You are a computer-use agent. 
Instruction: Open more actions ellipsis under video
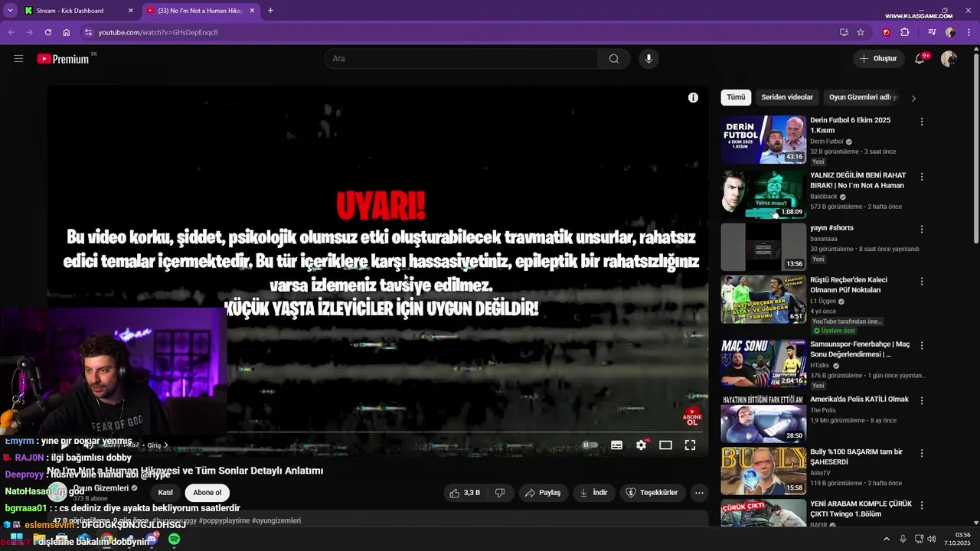point(699,493)
